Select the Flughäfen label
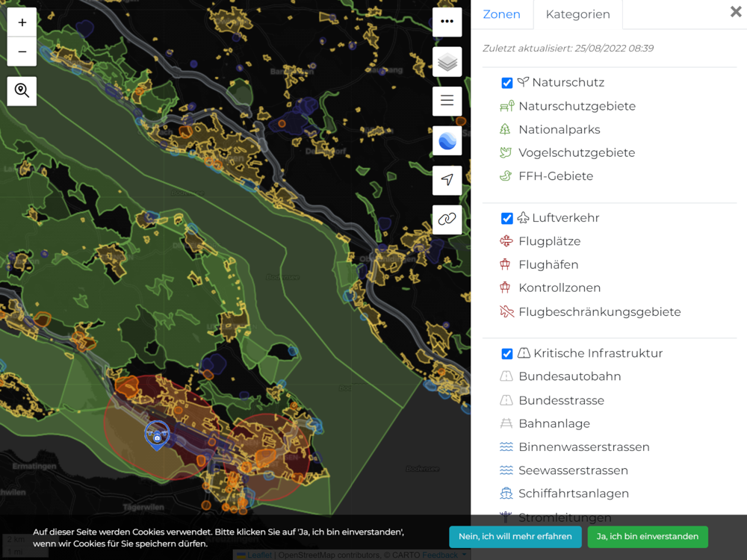This screenshot has width=747, height=560. click(x=548, y=264)
